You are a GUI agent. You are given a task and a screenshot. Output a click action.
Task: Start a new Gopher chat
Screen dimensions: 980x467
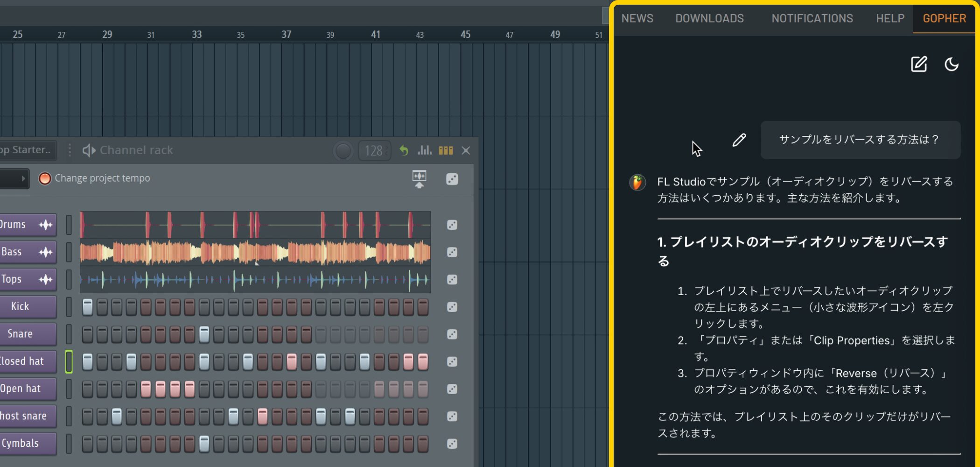click(919, 64)
